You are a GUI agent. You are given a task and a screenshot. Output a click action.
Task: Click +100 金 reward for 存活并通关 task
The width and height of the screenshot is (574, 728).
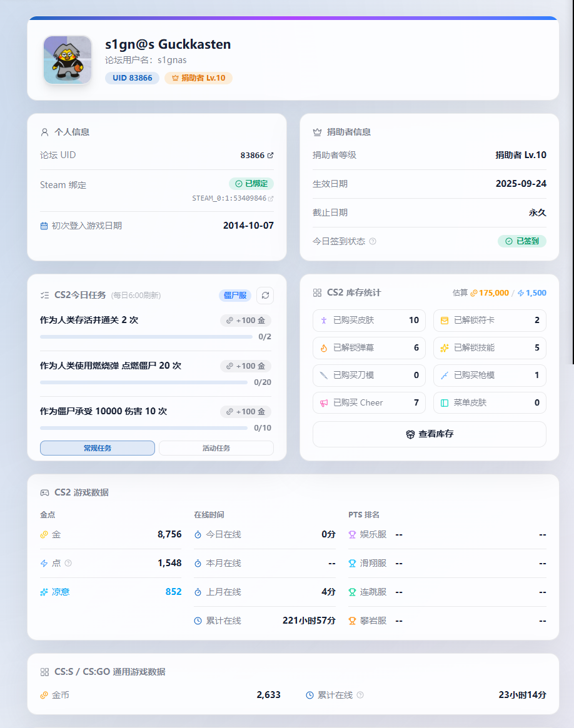point(246,321)
